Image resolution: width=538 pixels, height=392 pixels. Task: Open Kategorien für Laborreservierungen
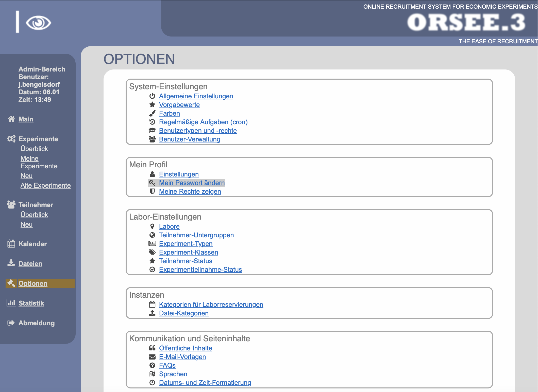point(211,305)
